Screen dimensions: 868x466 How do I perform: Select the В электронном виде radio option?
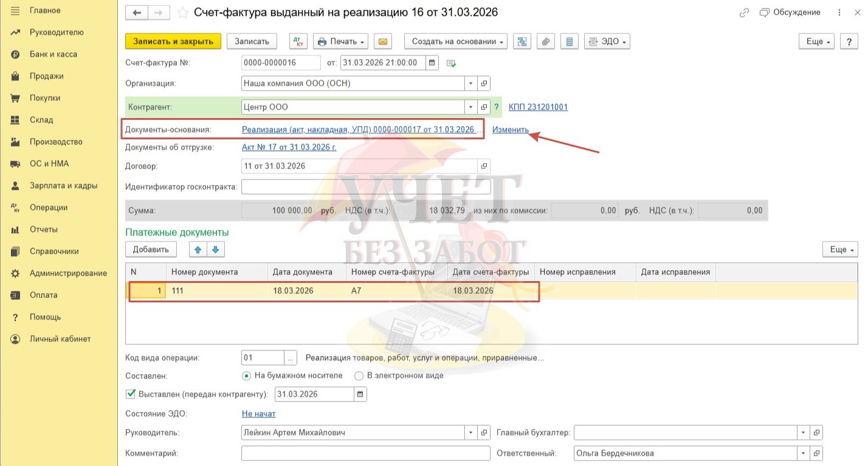point(359,376)
